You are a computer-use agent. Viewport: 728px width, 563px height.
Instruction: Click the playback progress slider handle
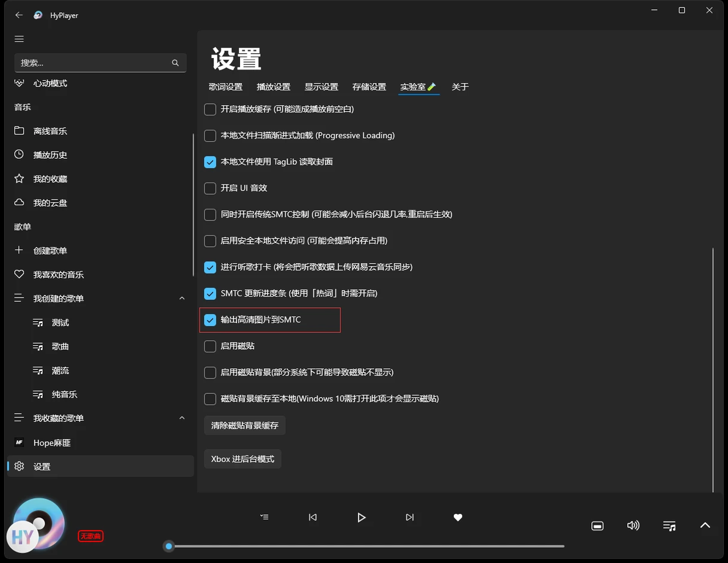pos(169,547)
